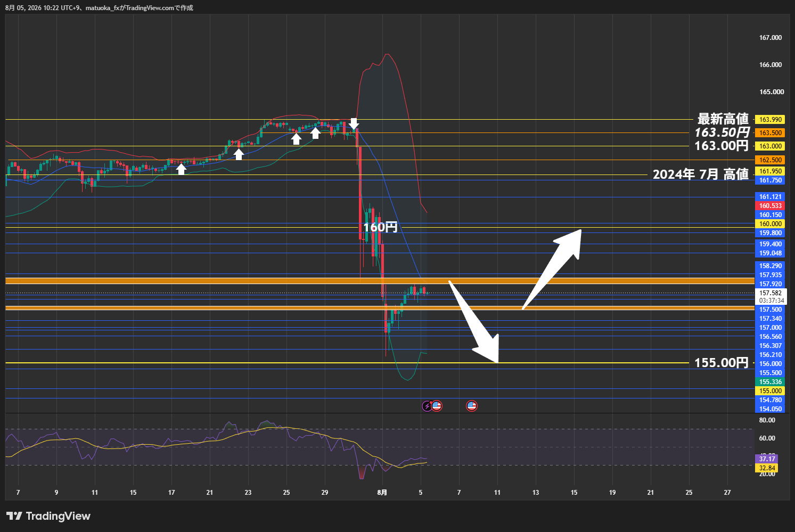Select the 160.150 price label
This screenshot has height=532, width=795.
click(x=770, y=215)
